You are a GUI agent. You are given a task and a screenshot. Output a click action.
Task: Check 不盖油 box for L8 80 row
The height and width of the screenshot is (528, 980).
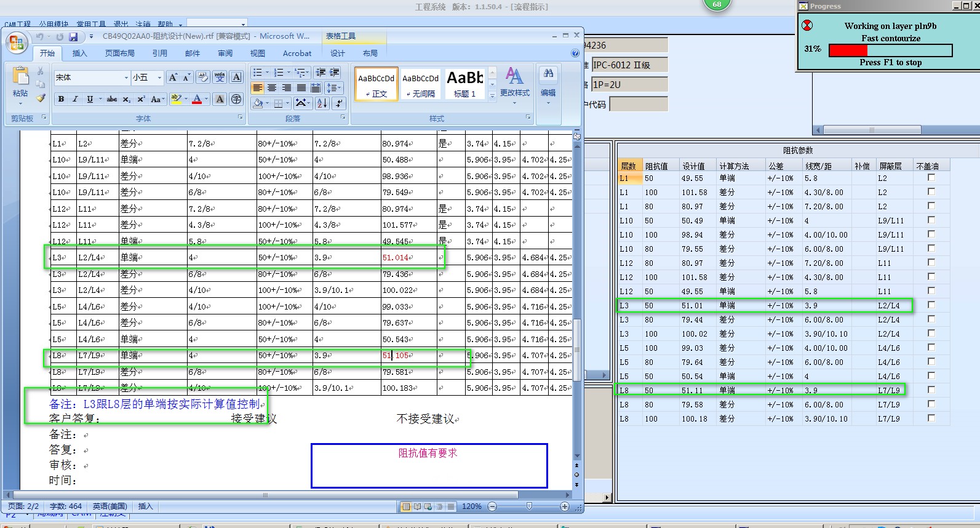(x=931, y=404)
